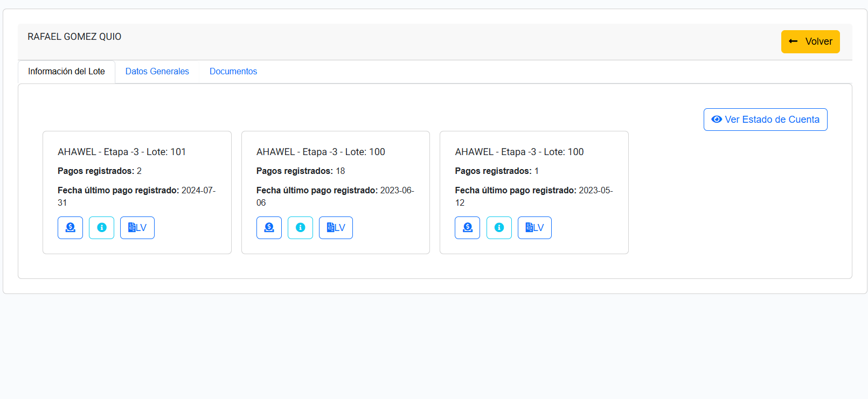
Task: Click payment icon on card with 18 payments
Action: 269,228
